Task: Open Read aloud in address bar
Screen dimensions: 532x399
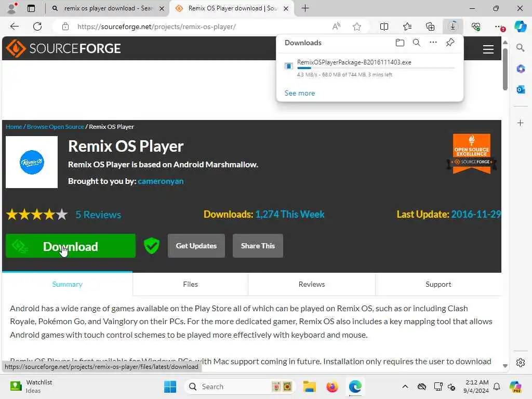Action: 336,26
